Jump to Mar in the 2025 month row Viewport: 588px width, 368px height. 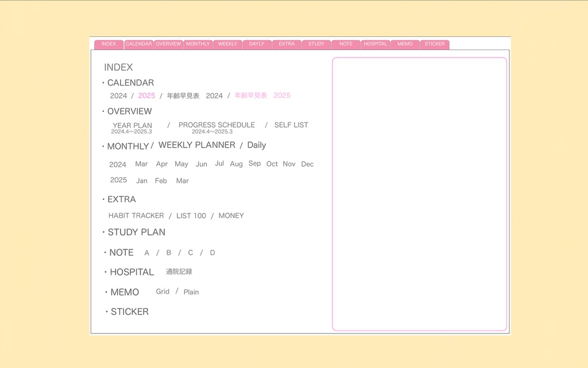click(x=182, y=181)
